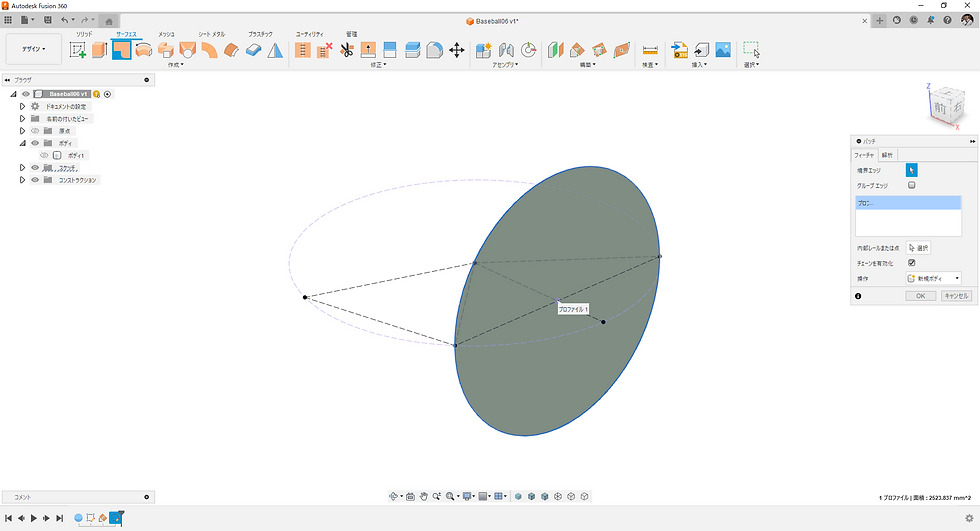Screen dimensions: 980x531
Task: Open the notifications bell icon
Action: (931, 20)
